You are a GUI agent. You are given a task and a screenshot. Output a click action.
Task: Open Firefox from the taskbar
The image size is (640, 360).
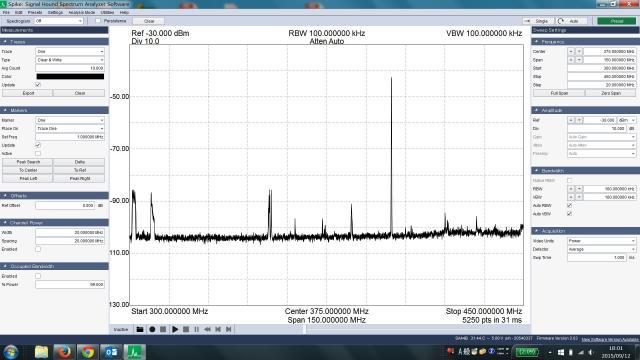tap(64, 352)
